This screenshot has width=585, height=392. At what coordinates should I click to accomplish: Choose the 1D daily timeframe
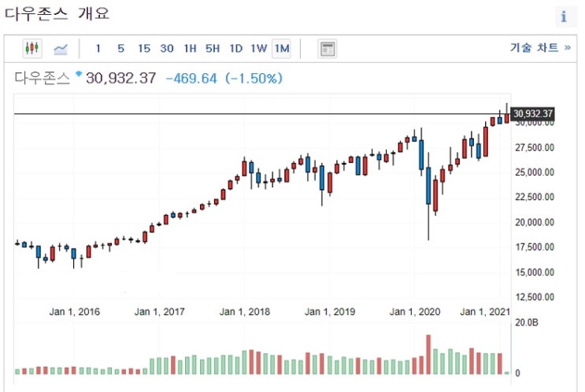click(235, 49)
